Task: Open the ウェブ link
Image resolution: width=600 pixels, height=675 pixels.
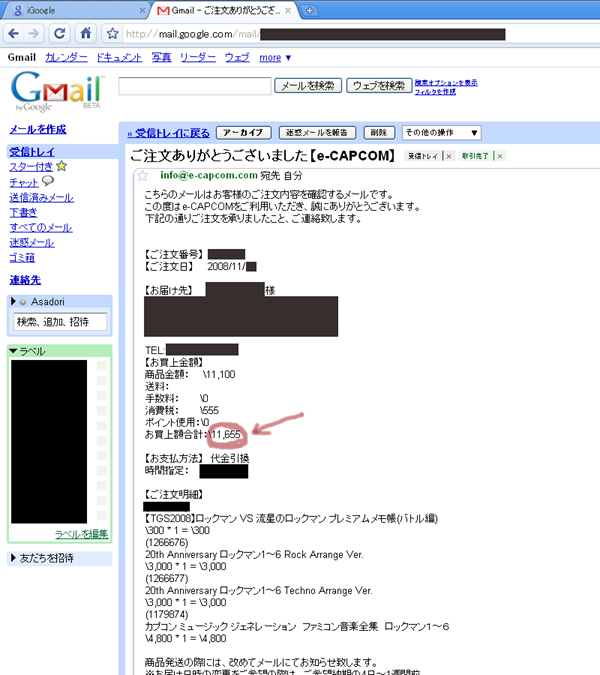Action: [237, 58]
